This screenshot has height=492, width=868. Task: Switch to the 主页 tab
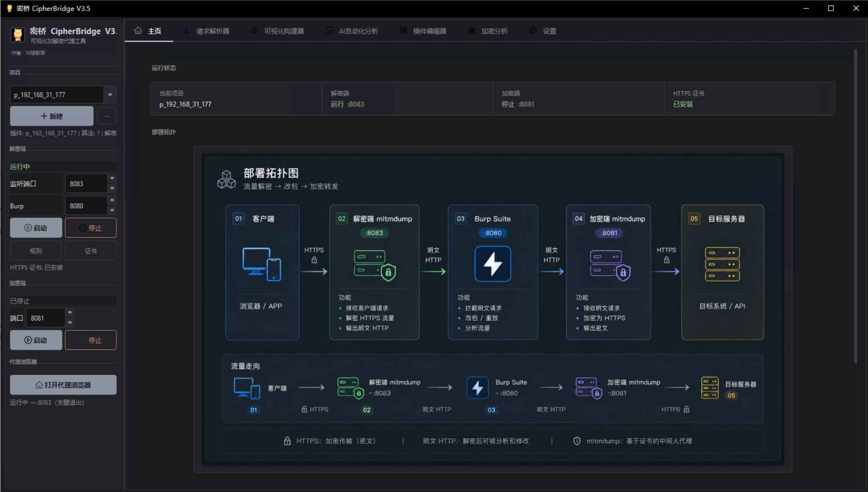[149, 31]
